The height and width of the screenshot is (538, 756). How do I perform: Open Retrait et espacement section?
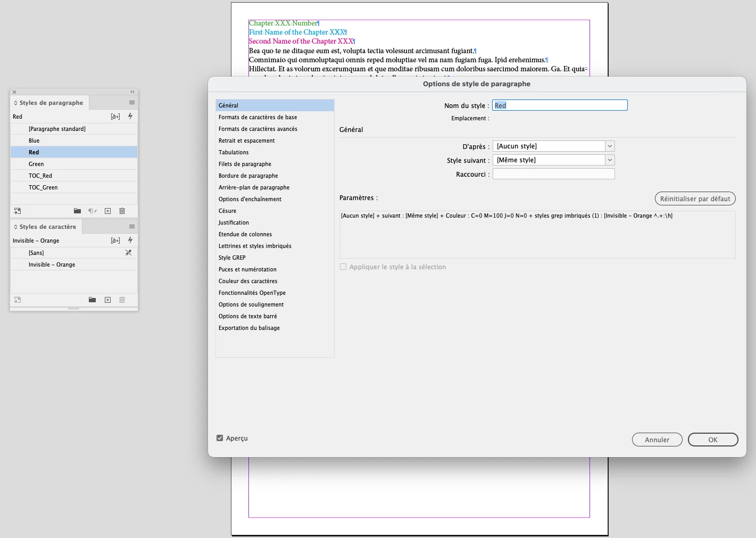click(x=275, y=140)
